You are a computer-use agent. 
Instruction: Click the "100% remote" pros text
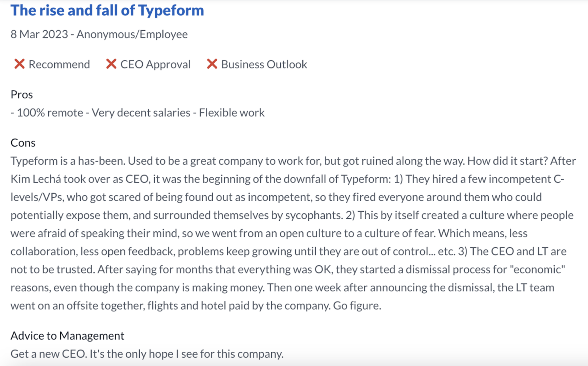point(50,113)
